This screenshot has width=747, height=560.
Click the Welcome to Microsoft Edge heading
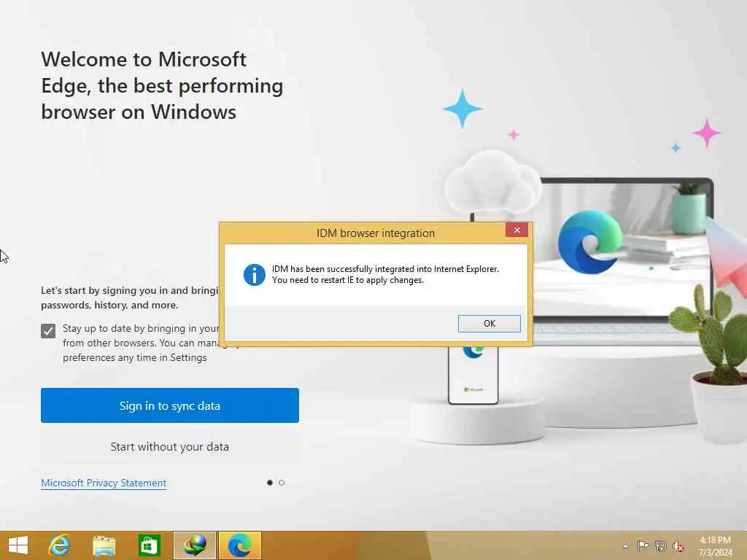click(162, 86)
